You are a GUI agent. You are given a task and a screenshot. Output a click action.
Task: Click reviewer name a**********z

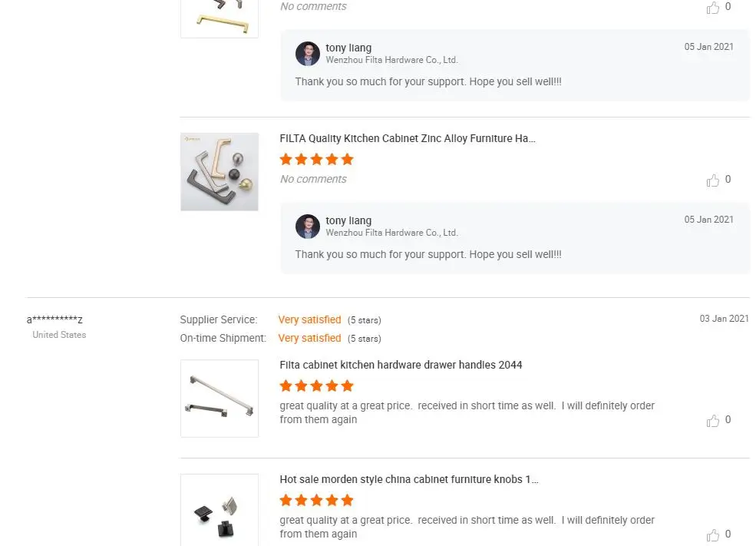point(54,319)
